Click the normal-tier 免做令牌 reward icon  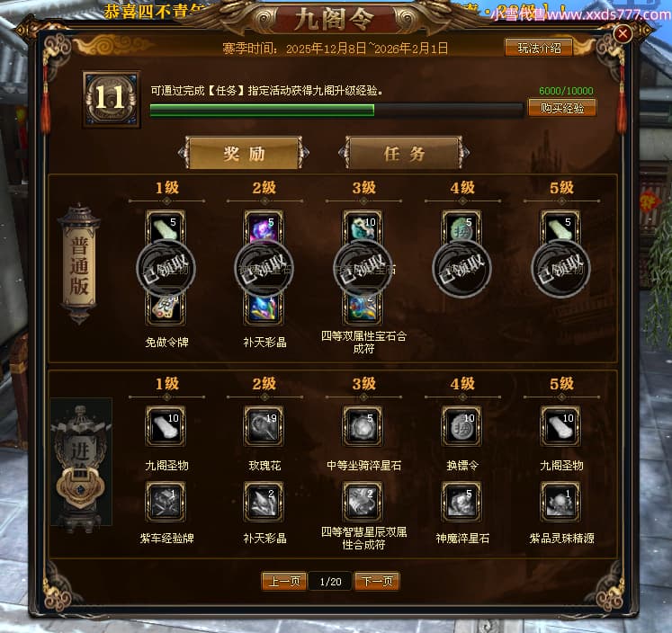pyautogui.click(x=166, y=308)
